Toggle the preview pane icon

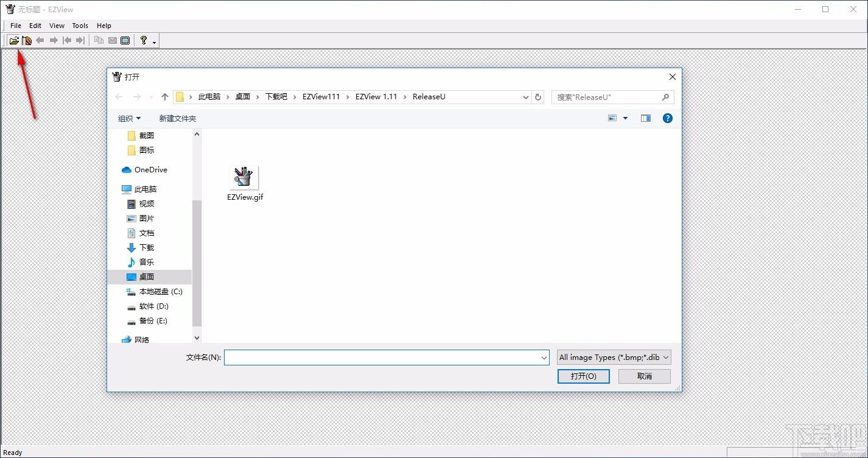pos(646,118)
